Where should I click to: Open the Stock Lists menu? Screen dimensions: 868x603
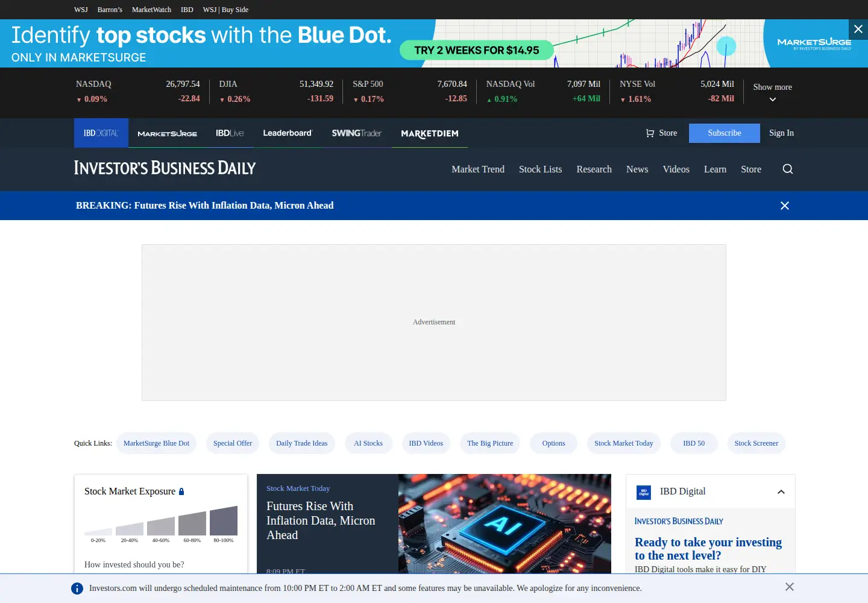(540, 169)
